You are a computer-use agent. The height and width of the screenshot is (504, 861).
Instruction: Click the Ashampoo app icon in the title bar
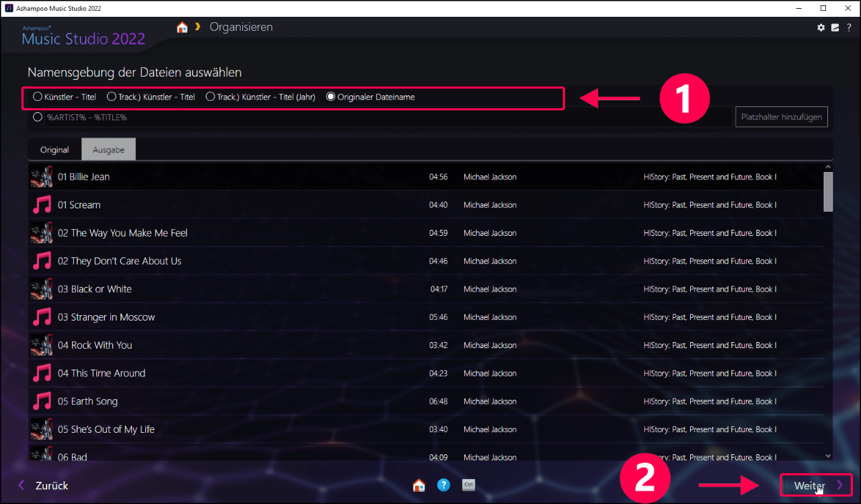click(x=9, y=8)
